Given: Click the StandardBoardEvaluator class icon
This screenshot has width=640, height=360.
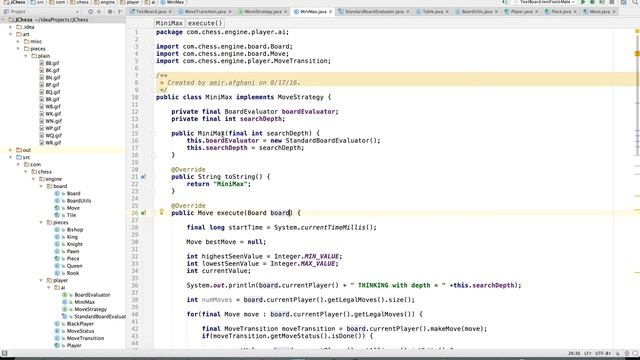Looking at the screenshot, I should coord(64,317).
